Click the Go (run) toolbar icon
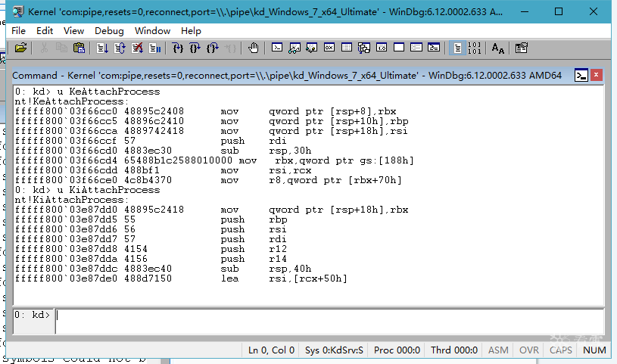 102,48
